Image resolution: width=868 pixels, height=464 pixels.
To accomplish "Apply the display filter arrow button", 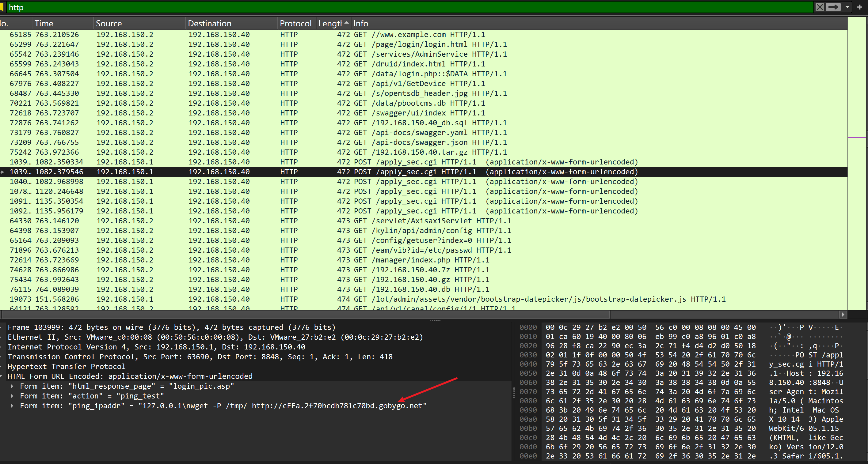I will point(833,7).
